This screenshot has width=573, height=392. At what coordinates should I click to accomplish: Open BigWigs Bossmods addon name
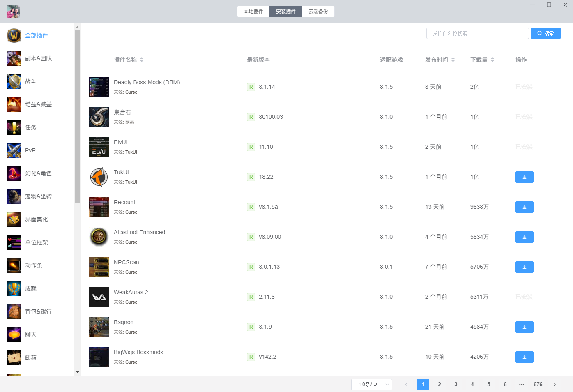(138, 353)
